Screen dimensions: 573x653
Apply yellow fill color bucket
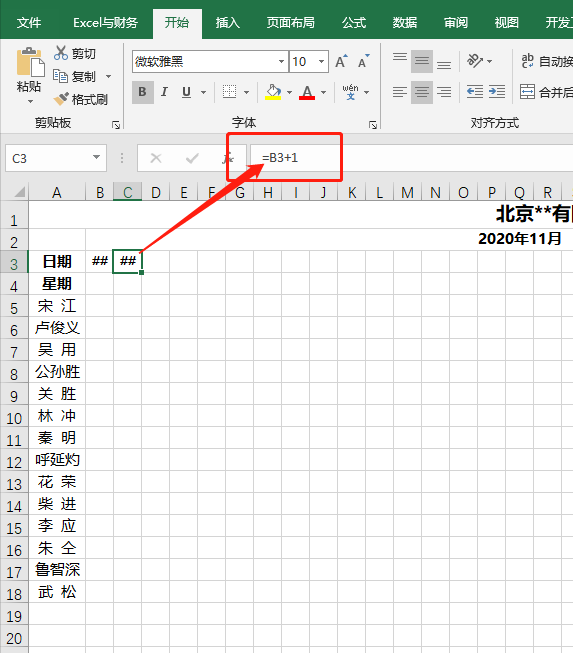pos(273,92)
